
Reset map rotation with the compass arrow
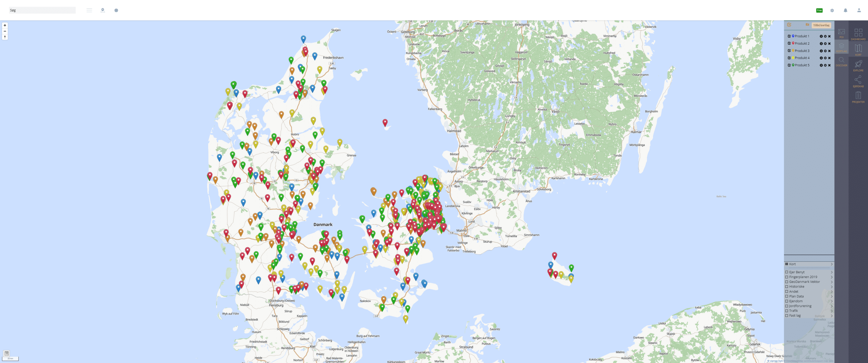(5, 37)
